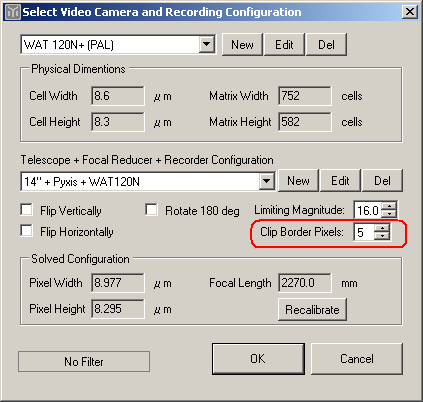Image resolution: width=423 pixels, height=402 pixels.
Task: Delete the telescope configuration with Del
Action: 382,180
